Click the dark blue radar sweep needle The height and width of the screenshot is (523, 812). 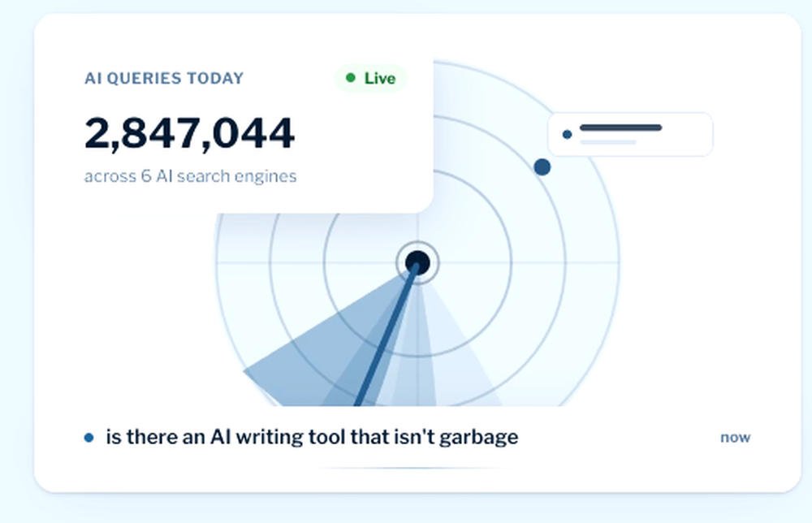[x=387, y=335]
